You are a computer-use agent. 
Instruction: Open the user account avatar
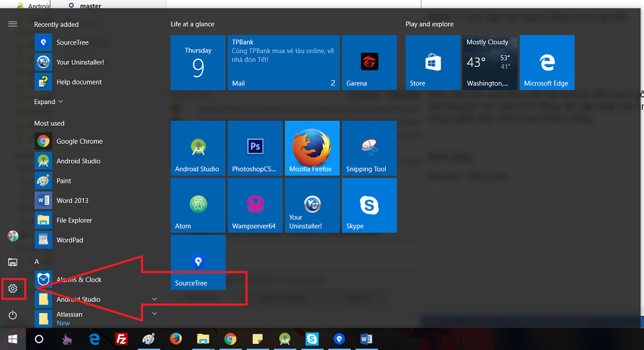click(x=13, y=236)
